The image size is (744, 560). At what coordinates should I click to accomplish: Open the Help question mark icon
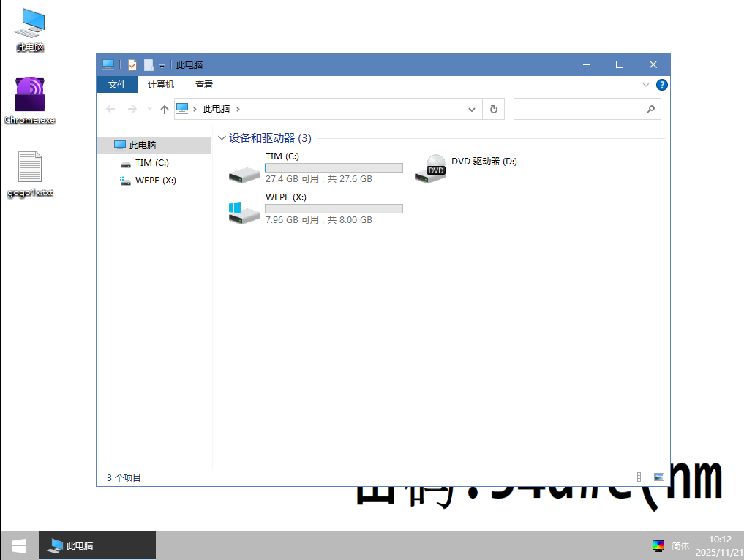[x=661, y=85]
